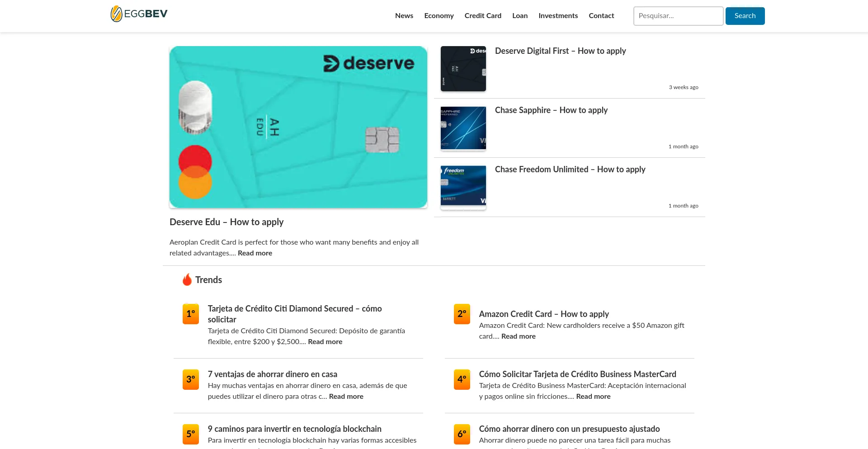Image resolution: width=868 pixels, height=449 pixels.
Task: Click the EggBev logo
Action: coord(139,14)
